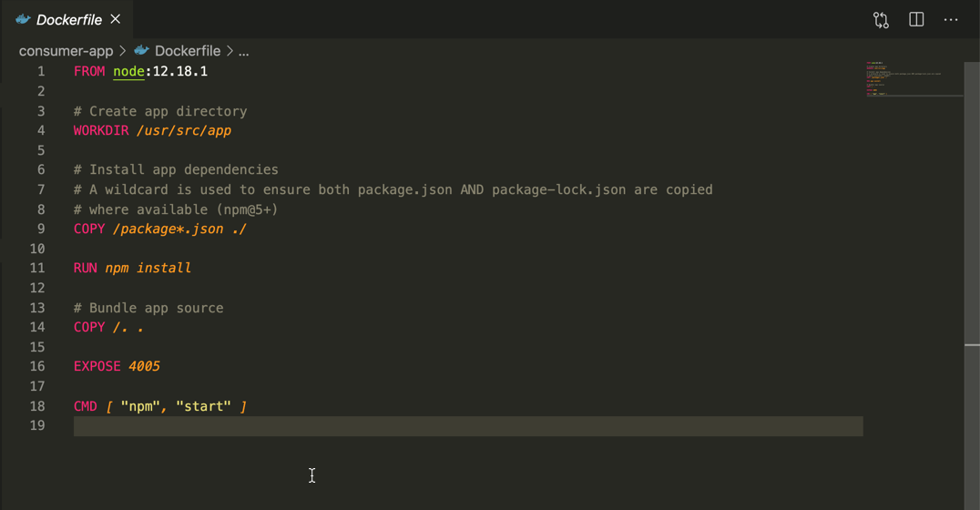Open consumer-app folder in breadcrumb
980x510 pixels.
point(66,51)
